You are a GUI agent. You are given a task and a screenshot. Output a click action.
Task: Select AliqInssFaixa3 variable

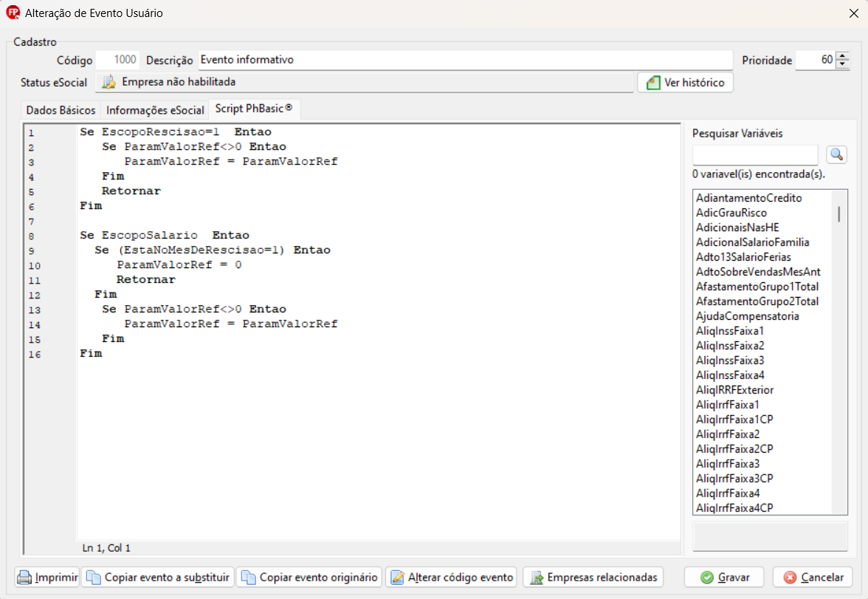click(x=730, y=360)
